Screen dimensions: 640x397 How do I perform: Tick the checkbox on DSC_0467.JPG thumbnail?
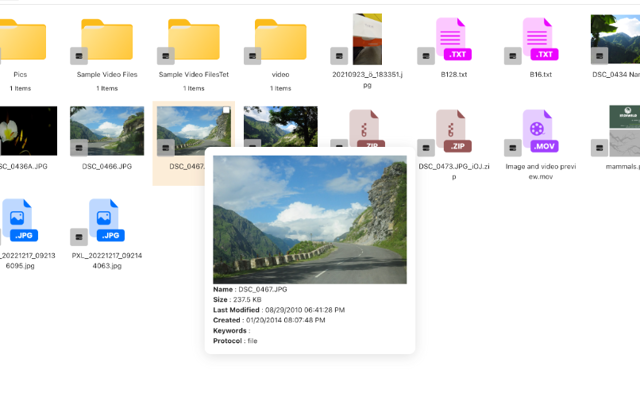[x=226, y=110]
